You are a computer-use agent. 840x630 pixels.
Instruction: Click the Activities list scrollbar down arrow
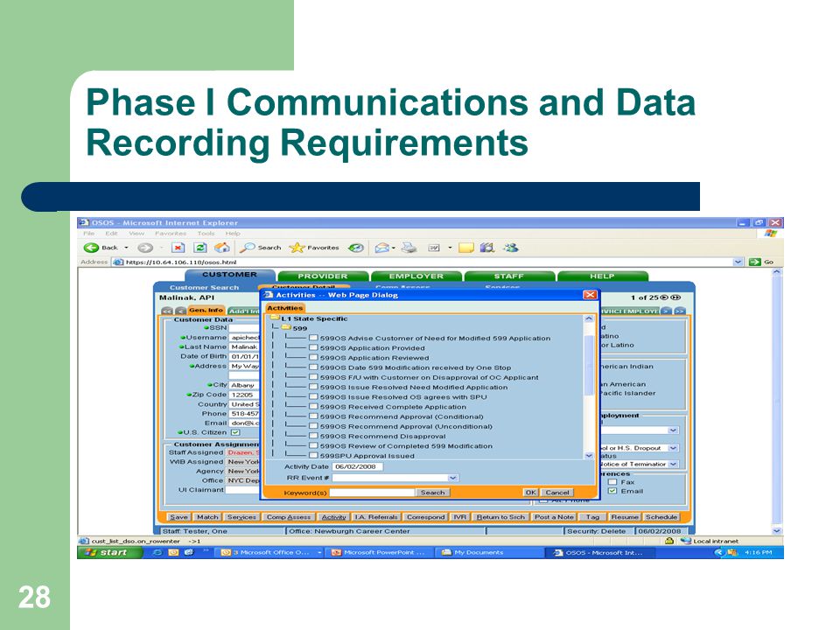click(589, 455)
